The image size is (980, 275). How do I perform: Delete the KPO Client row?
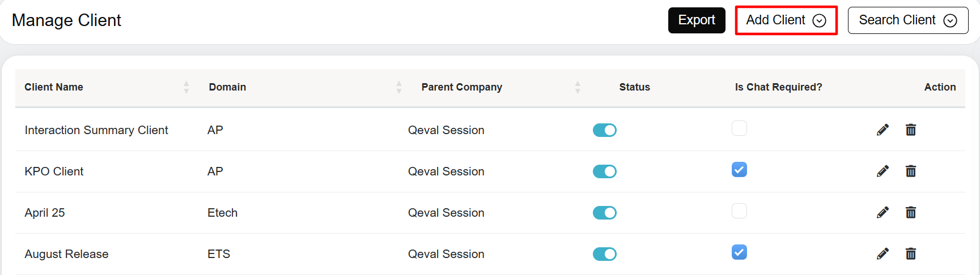coord(911,171)
